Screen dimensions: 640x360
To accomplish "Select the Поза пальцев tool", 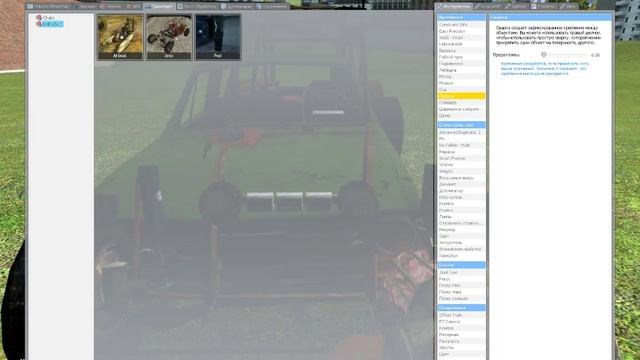I will [461, 298].
